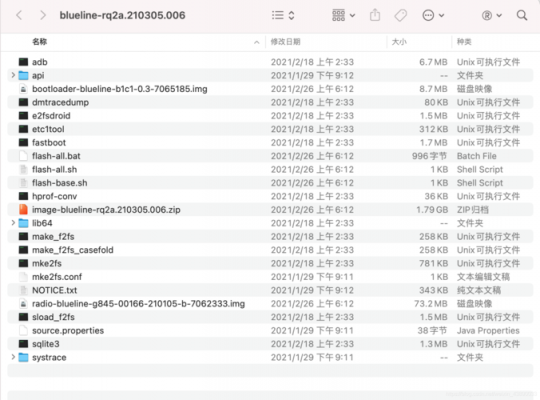The height and width of the screenshot is (400, 540).
Task: Expand the systrace folder
Action: pyautogui.click(x=13, y=357)
